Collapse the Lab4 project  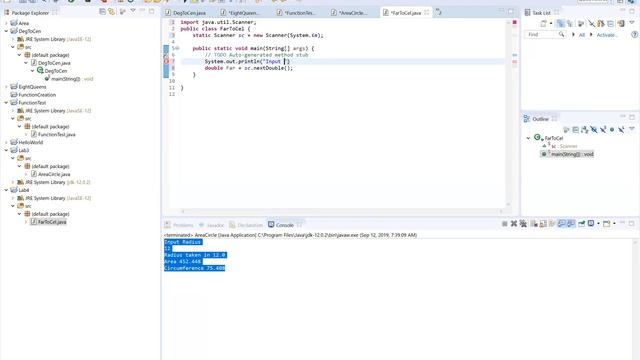coord(6,190)
